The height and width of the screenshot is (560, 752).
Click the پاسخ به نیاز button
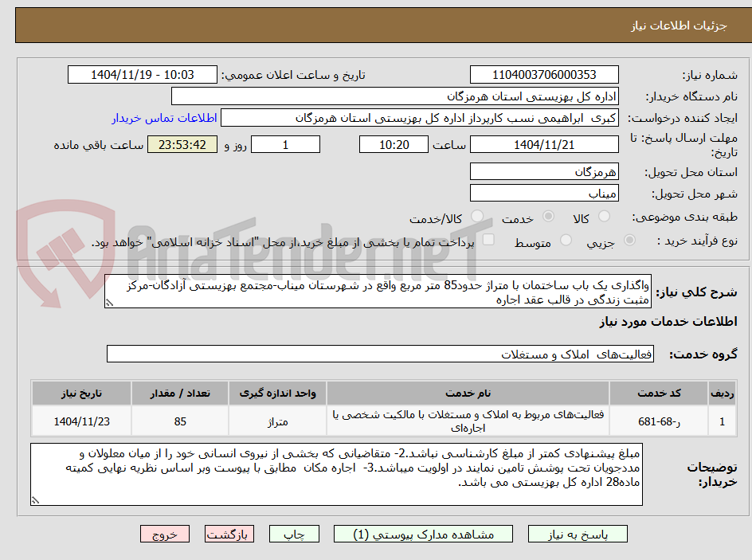tap(578, 534)
